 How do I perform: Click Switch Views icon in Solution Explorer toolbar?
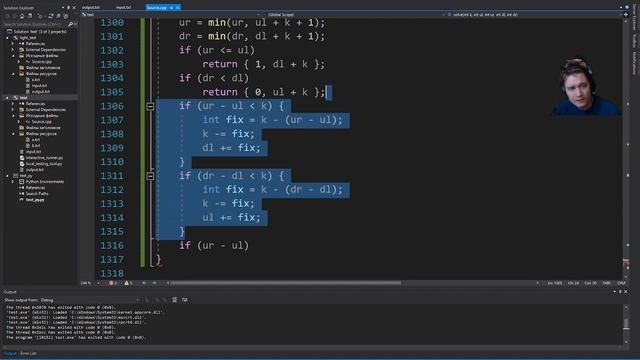click(30, 16)
